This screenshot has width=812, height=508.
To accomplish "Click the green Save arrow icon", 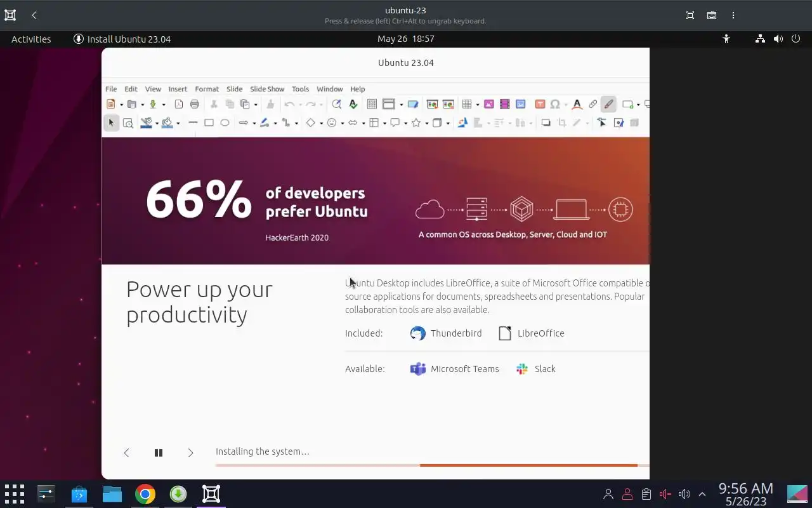I will pyautogui.click(x=153, y=104).
